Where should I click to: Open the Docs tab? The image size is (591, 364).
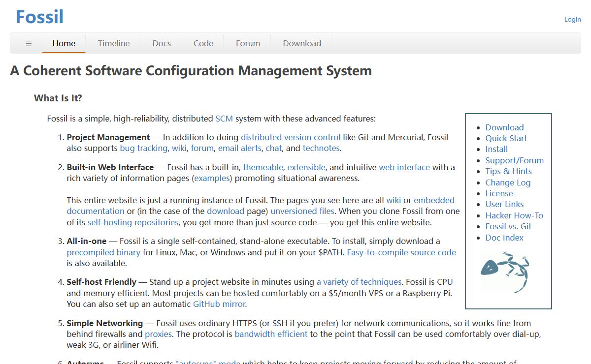coord(162,43)
